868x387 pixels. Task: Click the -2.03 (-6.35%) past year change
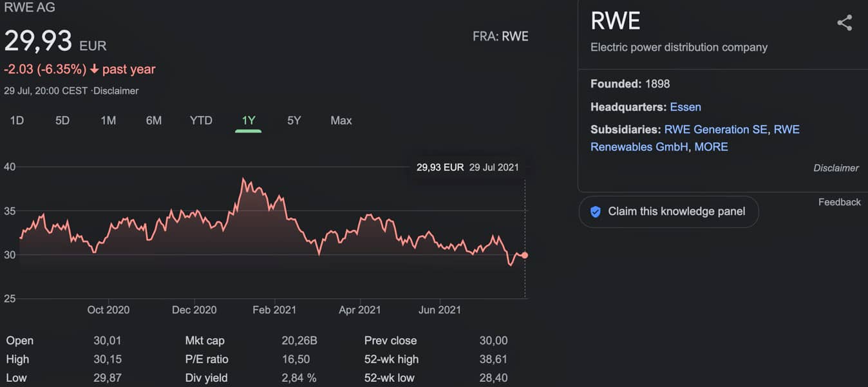(x=79, y=69)
